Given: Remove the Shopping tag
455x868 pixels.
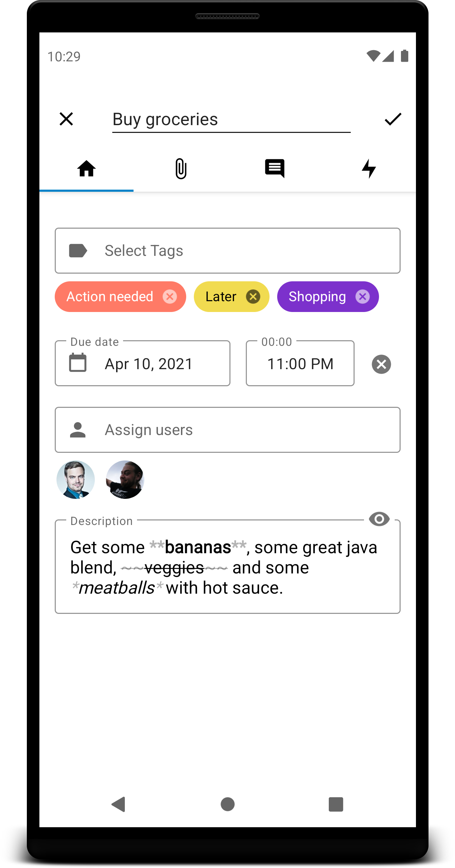Looking at the screenshot, I should pyautogui.click(x=363, y=297).
